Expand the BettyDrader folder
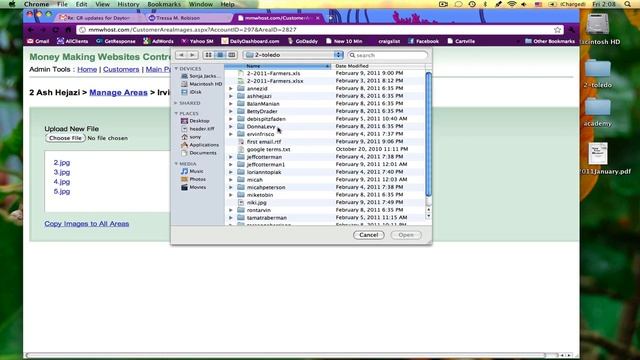Screen dimensions: 640x360 [231, 111]
